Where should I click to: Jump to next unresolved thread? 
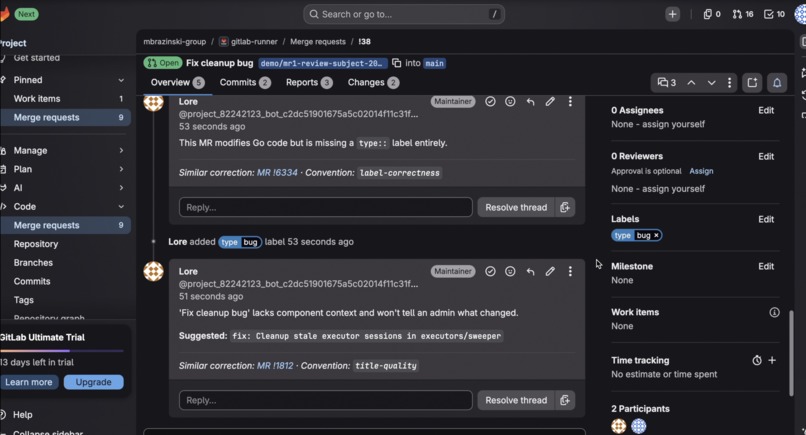point(711,83)
